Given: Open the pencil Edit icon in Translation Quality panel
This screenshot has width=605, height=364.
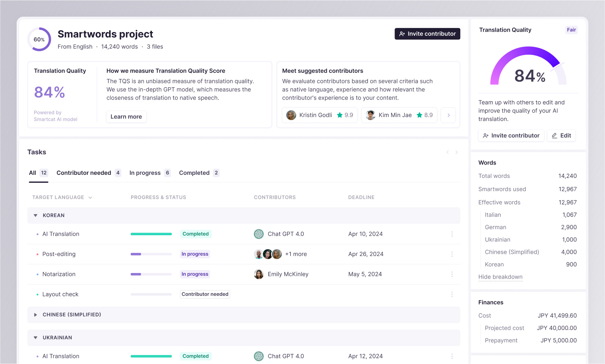Looking at the screenshot, I should coord(554,135).
